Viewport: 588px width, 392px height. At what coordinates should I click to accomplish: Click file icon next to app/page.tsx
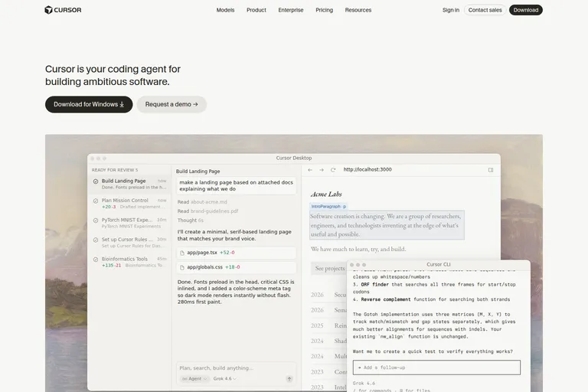tap(182, 253)
